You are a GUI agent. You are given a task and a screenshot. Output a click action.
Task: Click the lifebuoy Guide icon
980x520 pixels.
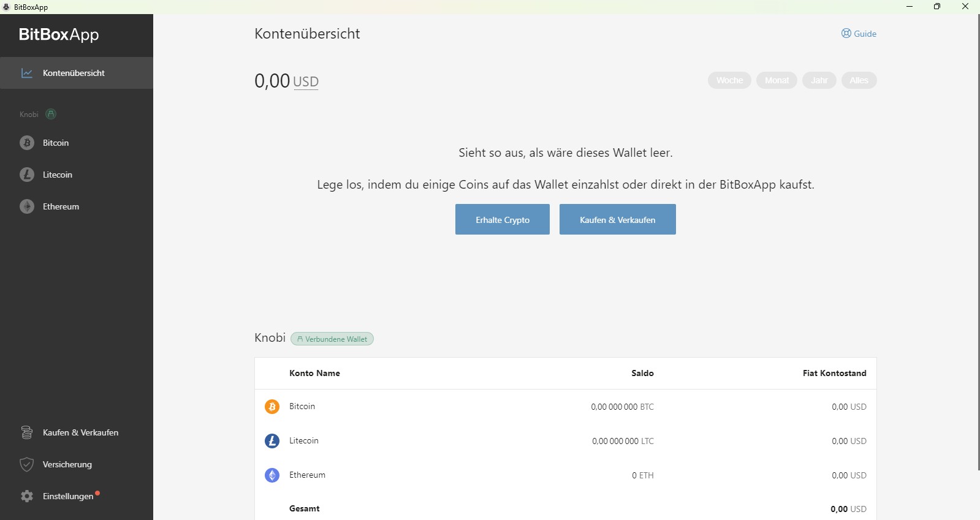846,33
